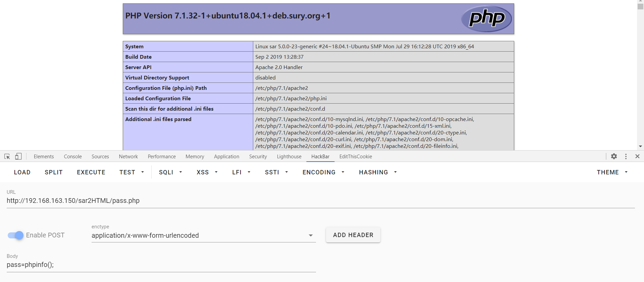The height and width of the screenshot is (282, 644).
Task: Open the SQLI payload menu
Action: [x=170, y=172]
